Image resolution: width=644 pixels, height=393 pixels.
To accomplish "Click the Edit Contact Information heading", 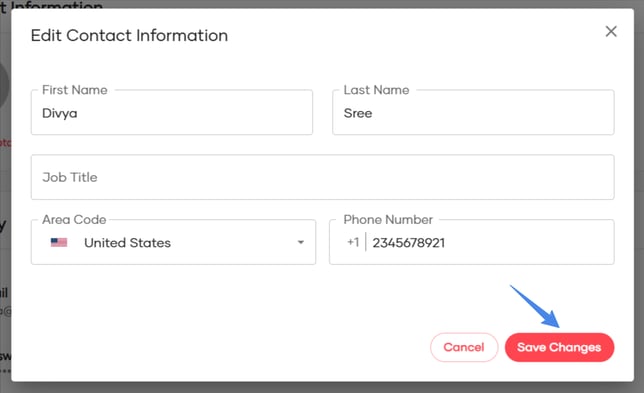I will 129,36.
